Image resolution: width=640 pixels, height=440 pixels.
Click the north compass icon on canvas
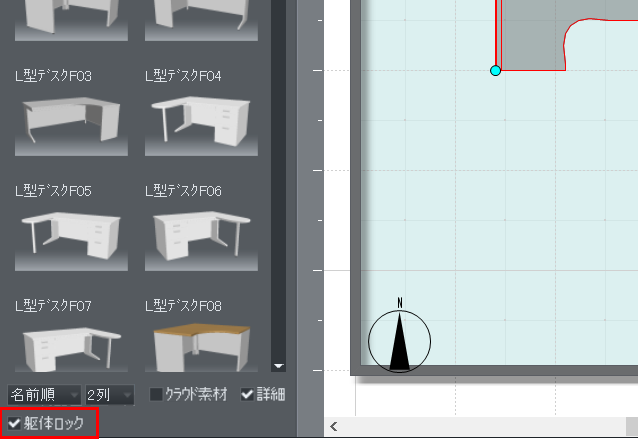(x=400, y=338)
